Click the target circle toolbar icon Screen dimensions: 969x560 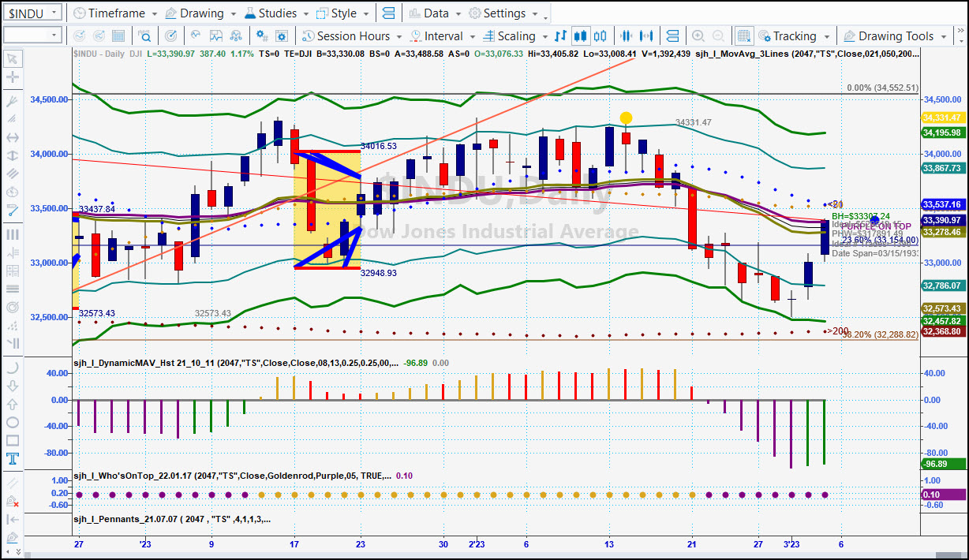point(172,35)
